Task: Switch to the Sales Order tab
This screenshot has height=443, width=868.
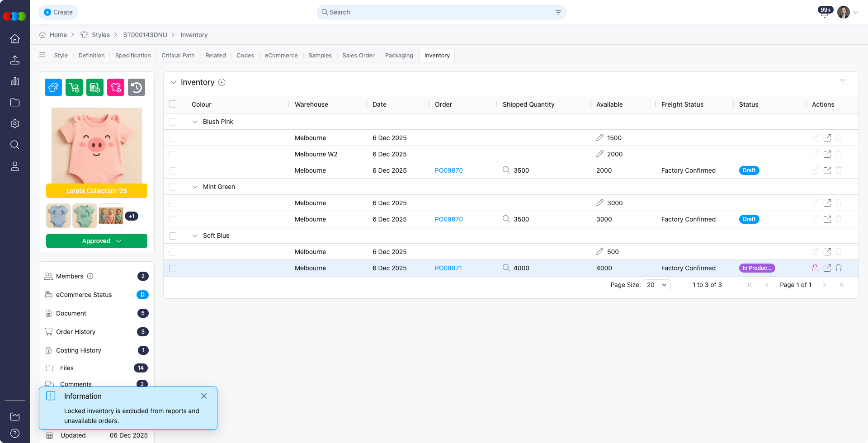Action: [x=358, y=55]
